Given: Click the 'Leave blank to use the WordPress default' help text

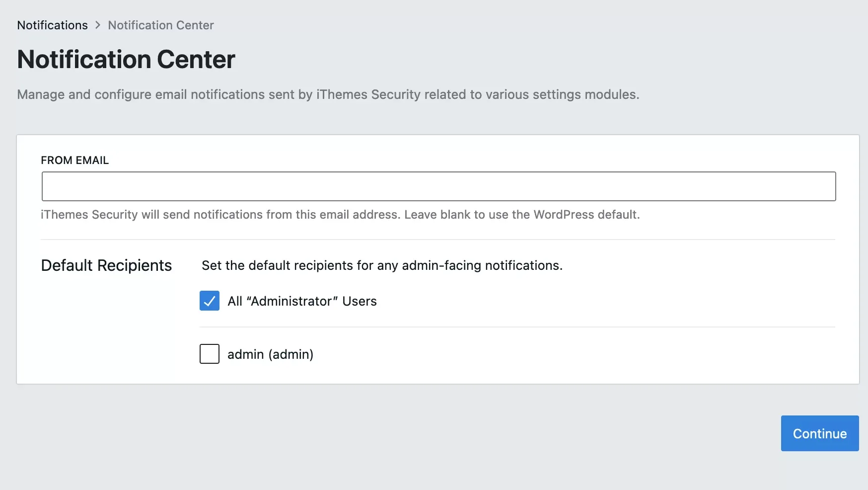Looking at the screenshot, I should tap(522, 215).
